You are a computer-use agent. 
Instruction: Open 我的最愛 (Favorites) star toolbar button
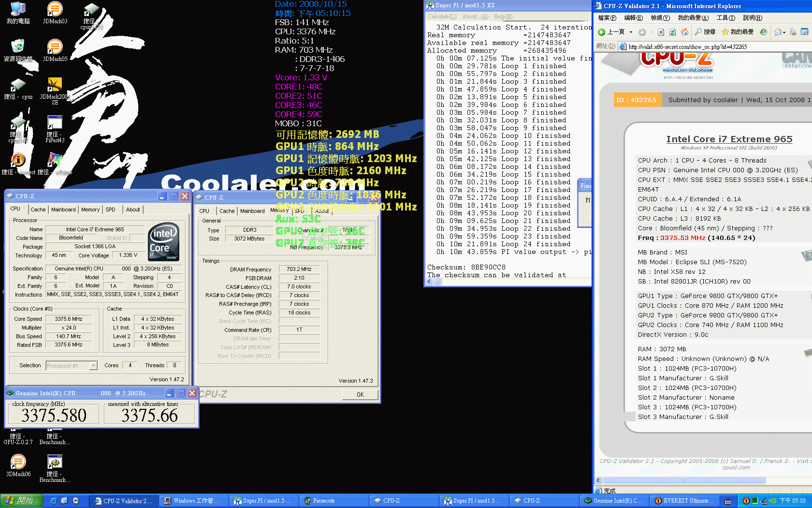pyautogui.click(x=738, y=32)
